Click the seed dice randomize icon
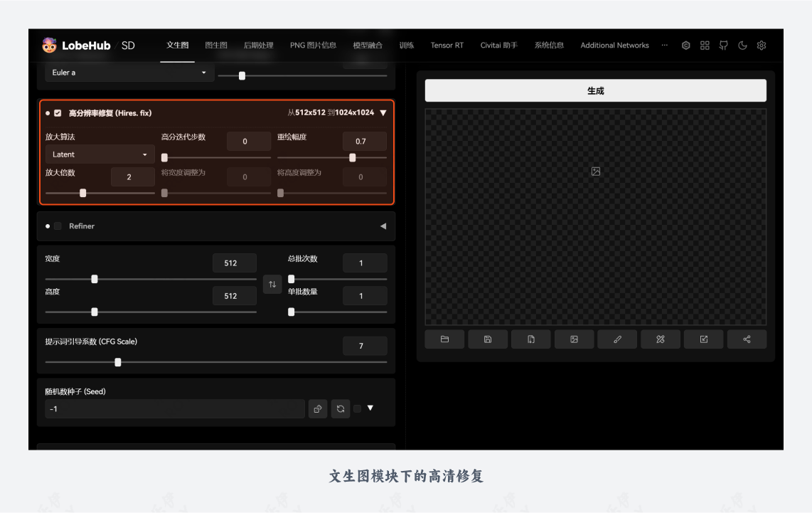Viewport: 812px width, 513px height. pos(318,409)
